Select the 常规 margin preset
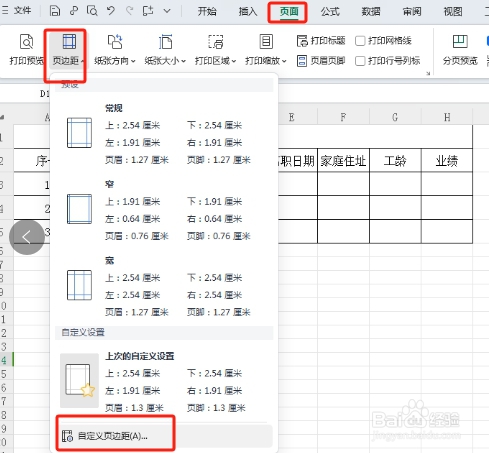The image size is (489, 453). tap(164, 134)
